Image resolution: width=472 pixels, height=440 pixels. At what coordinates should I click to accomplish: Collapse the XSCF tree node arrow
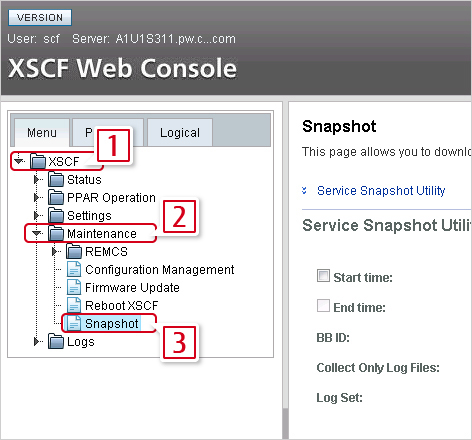pos(19,161)
